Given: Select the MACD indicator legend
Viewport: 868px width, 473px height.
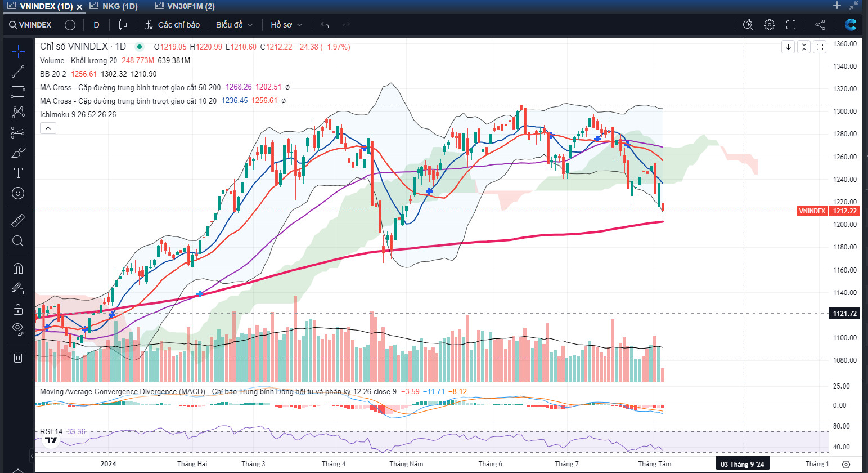Looking at the screenshot, I should [x=218, y=391].
